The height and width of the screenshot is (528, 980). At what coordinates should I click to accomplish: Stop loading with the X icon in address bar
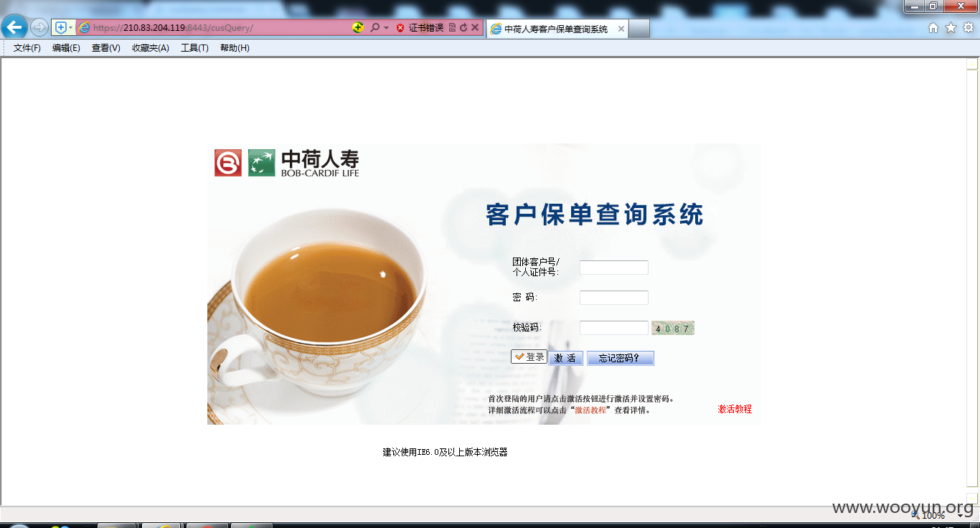[x=475, y=28]
